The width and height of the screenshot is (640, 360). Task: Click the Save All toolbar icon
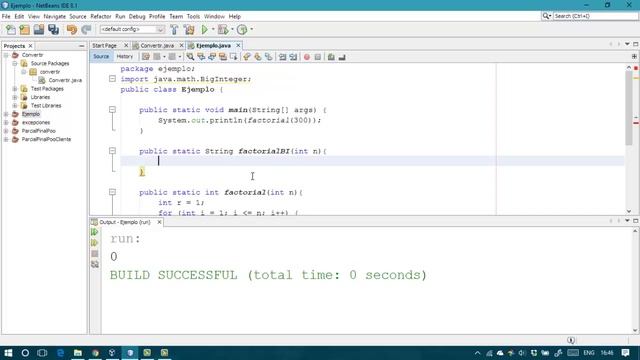point(53,29)
